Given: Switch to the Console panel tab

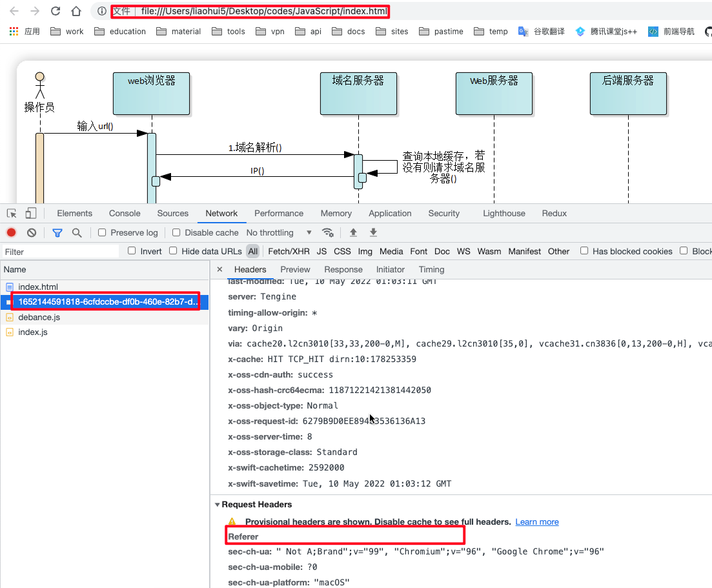Looking at the screenshot, I should (x=125, y=214).
